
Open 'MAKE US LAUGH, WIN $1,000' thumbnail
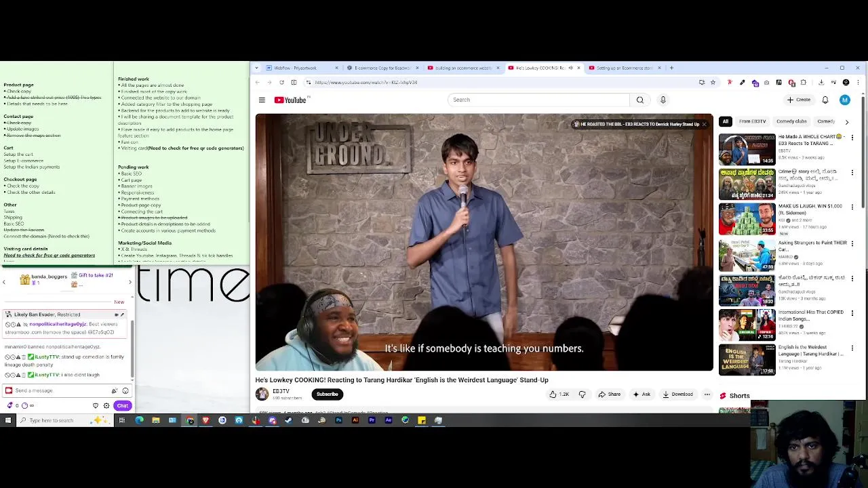pyautogui.click(x=747, y=219)
